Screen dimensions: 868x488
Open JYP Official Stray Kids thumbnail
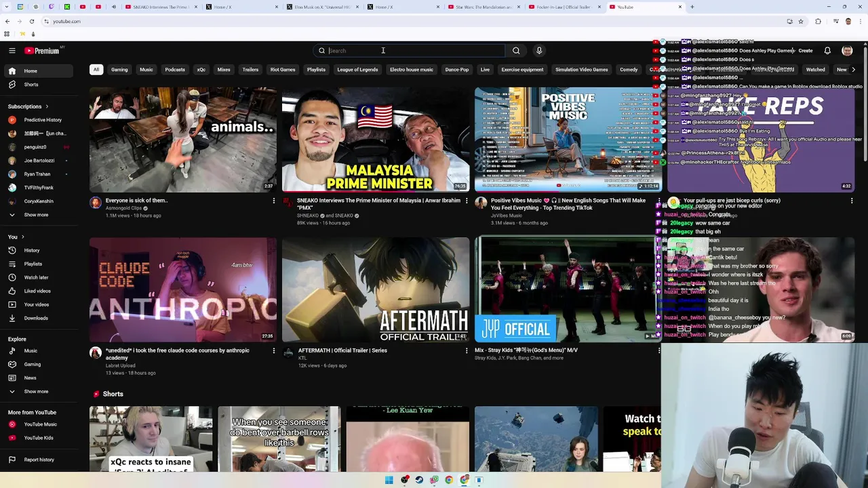click(567, 289)
